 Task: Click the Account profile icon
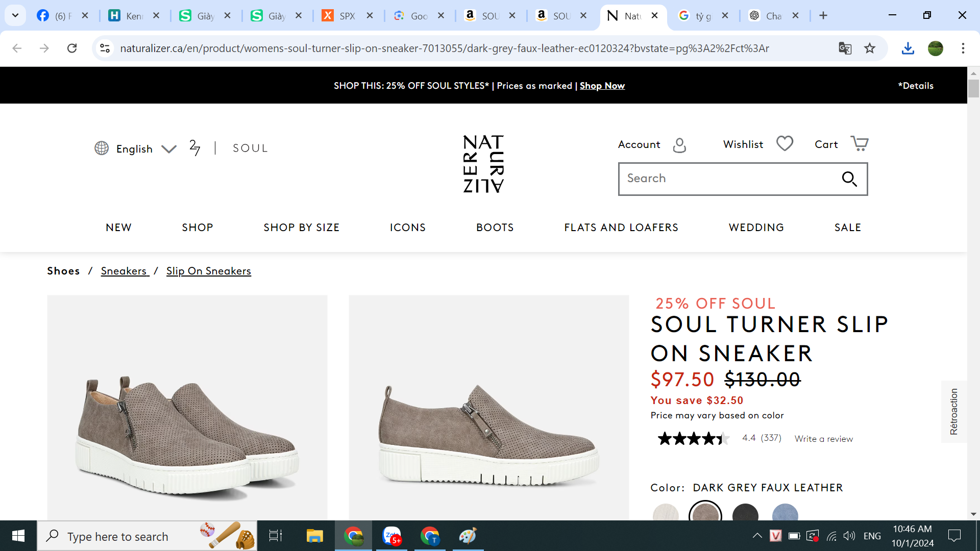679,145
